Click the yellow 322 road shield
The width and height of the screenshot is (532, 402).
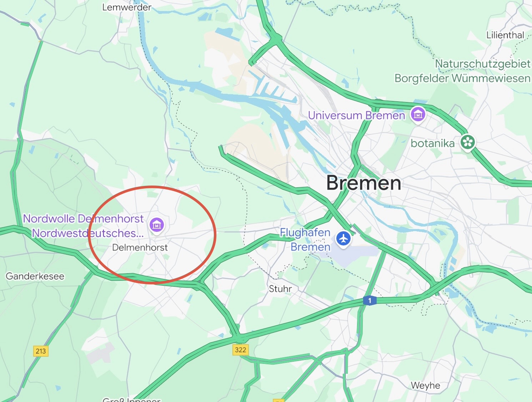click(x=240, y=350)
